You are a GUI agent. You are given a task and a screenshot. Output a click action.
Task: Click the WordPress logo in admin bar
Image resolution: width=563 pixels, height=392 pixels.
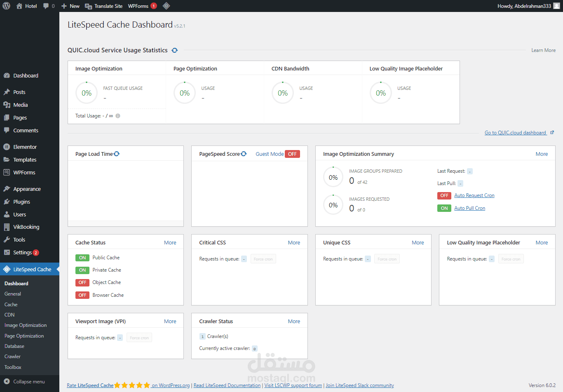click(x=6, y=6)
